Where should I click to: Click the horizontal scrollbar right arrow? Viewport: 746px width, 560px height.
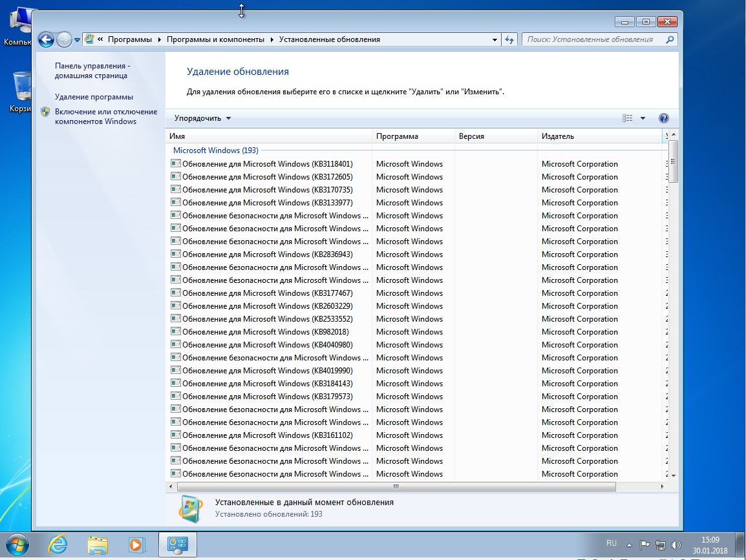coord(662,486)
